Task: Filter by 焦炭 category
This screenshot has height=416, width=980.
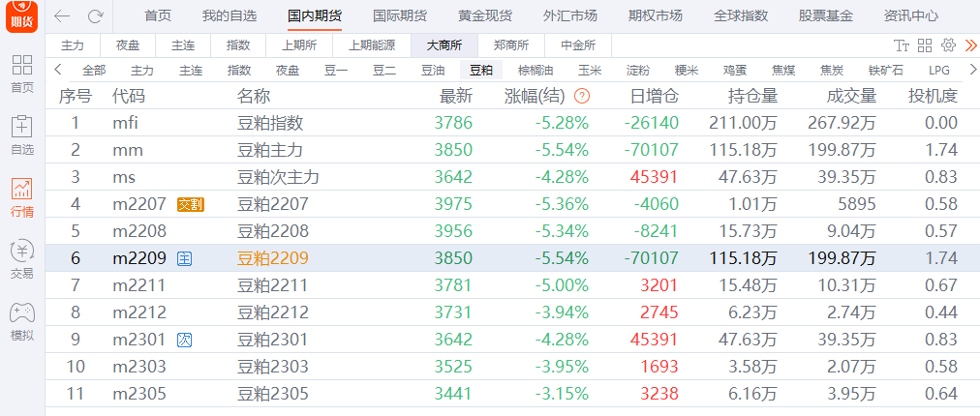Action: pyautogui.click(x=832, y=70)
